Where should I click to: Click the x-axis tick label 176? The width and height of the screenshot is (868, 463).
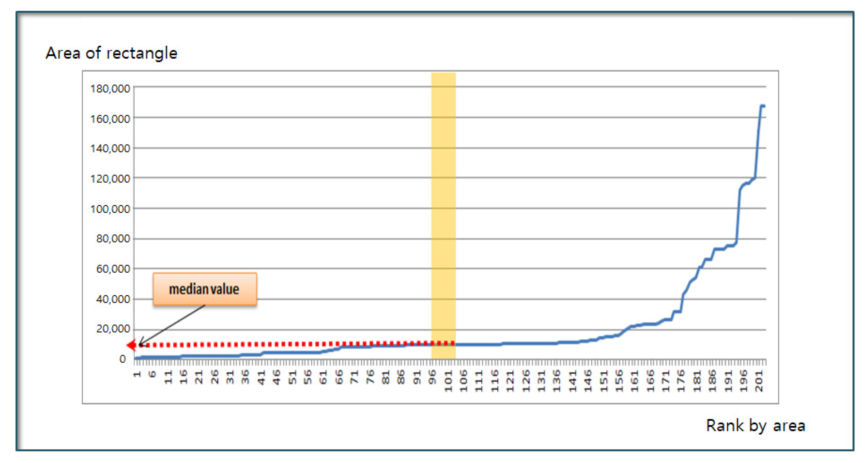(x=681, y=381)
